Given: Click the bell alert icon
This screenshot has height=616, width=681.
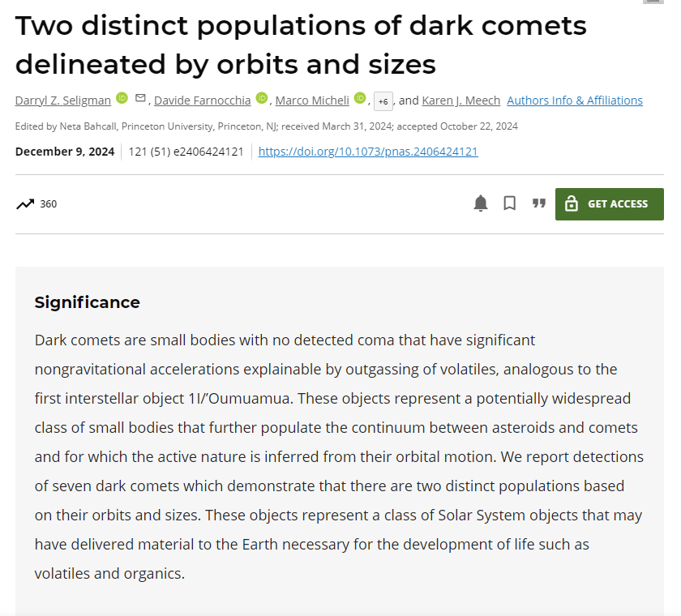Looking at the screenshot, I should click(481, 203).
